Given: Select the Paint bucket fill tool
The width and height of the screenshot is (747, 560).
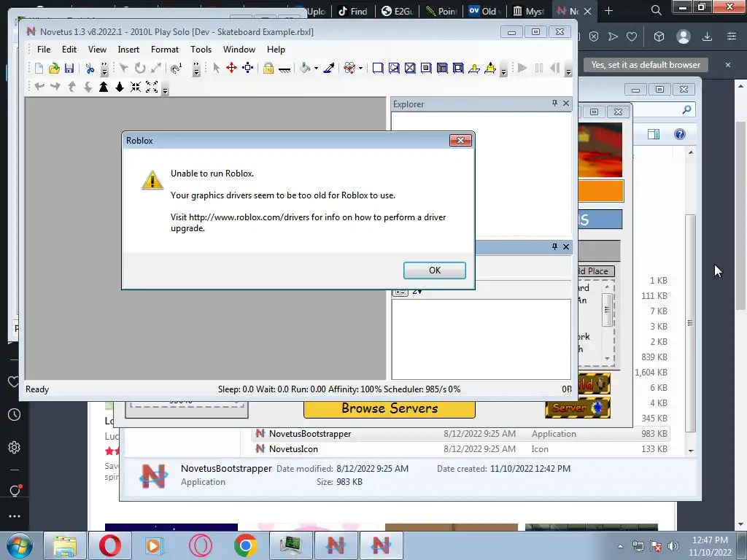Looking at the screenshot, I should (305, 68).
